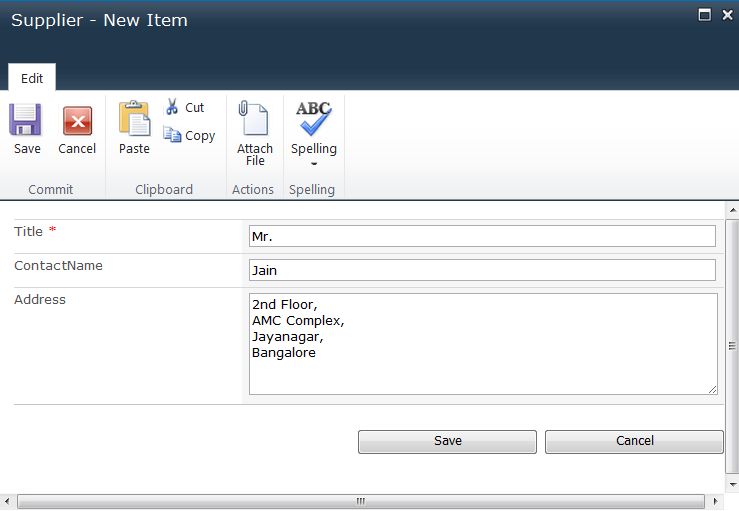Maximize the Supplier New Item dialog
This screenshot has height=511, width=739.
tap(704, 15)
